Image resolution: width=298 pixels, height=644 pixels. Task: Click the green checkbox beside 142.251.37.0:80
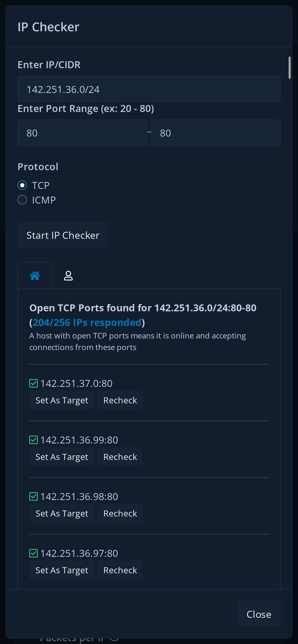tap(33, 383)
